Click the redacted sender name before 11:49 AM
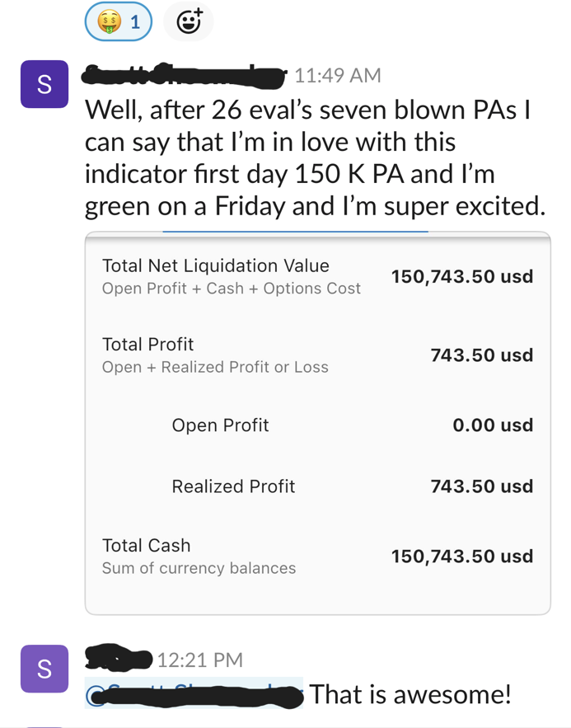The image size is (571, 728). pos(185,74)
